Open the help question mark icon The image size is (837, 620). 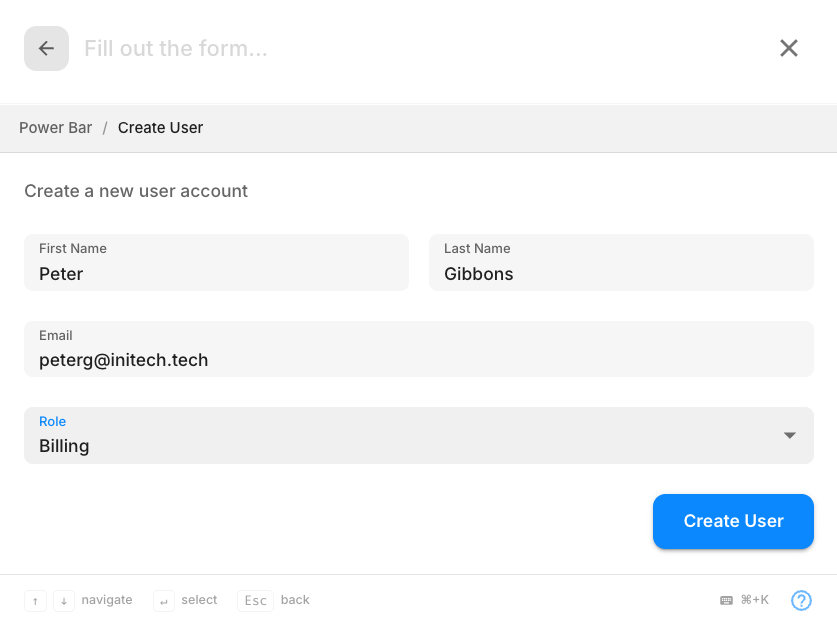coord(801,600)
